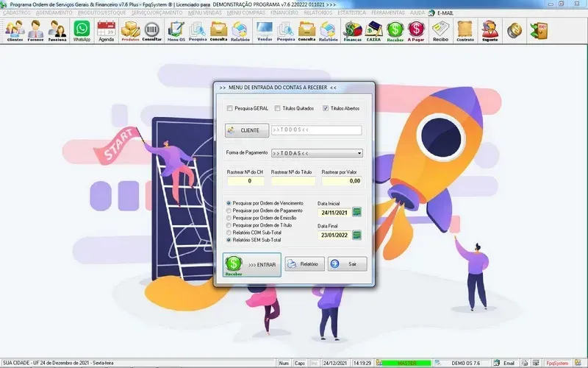Select Pesquisar por Ordem de Pagamento
Image resolution: width=588 pixels, height=368 pixels.
pos(229,210)
